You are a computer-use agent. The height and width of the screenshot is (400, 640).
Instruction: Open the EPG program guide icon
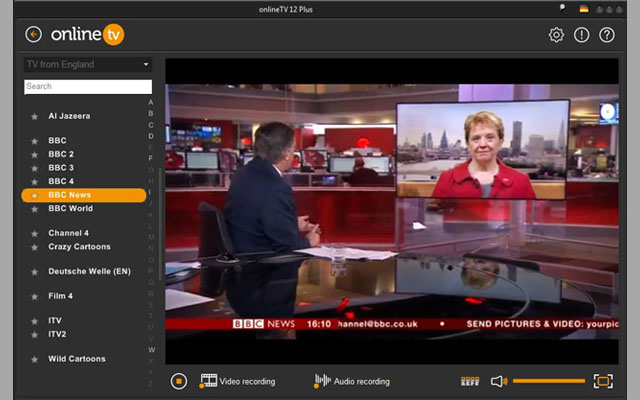coord(470,381)
